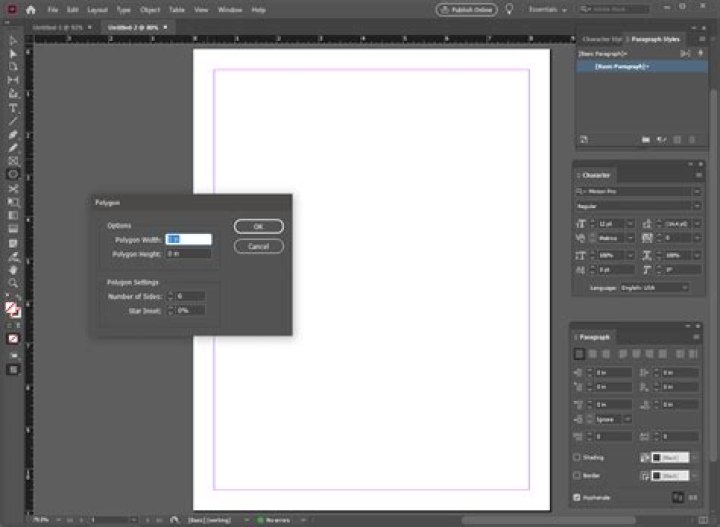The width and height of the screenshot is (720, 527).
Task: Select the Polygon tool in toolbar
Action: [13, 174]
